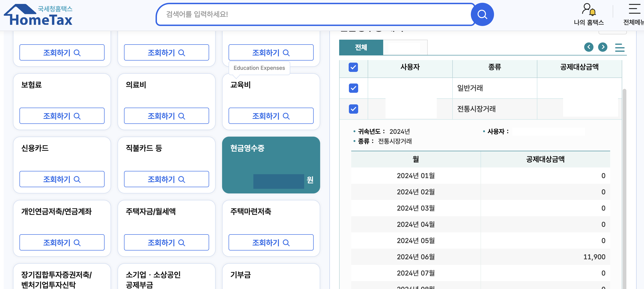The width and height of the screenshot is (644, 289).
Task: Click the magnifier inside 신용카드 조회하기
Action: point(77,179)
